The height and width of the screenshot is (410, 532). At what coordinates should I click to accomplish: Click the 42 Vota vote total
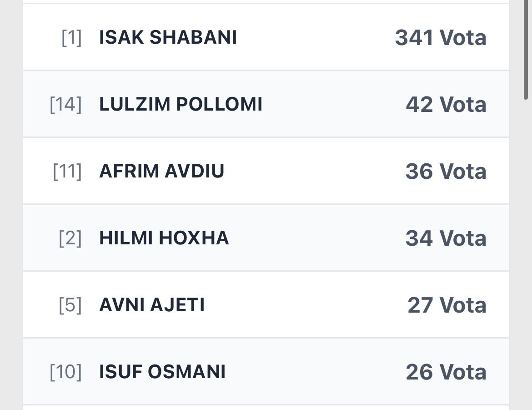(446, 104)
